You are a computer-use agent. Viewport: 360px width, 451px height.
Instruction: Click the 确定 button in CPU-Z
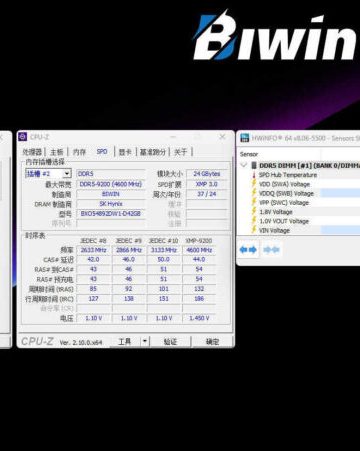[x=213, y=341]
